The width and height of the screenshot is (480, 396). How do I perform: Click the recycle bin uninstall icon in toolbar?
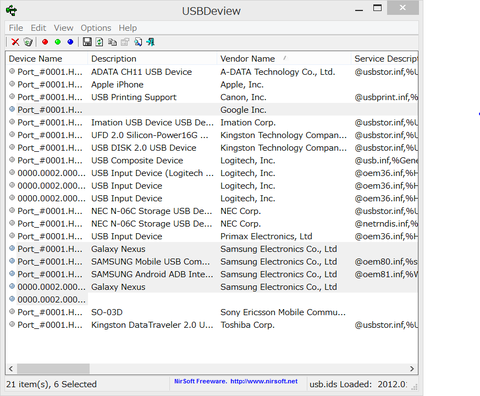28,42
